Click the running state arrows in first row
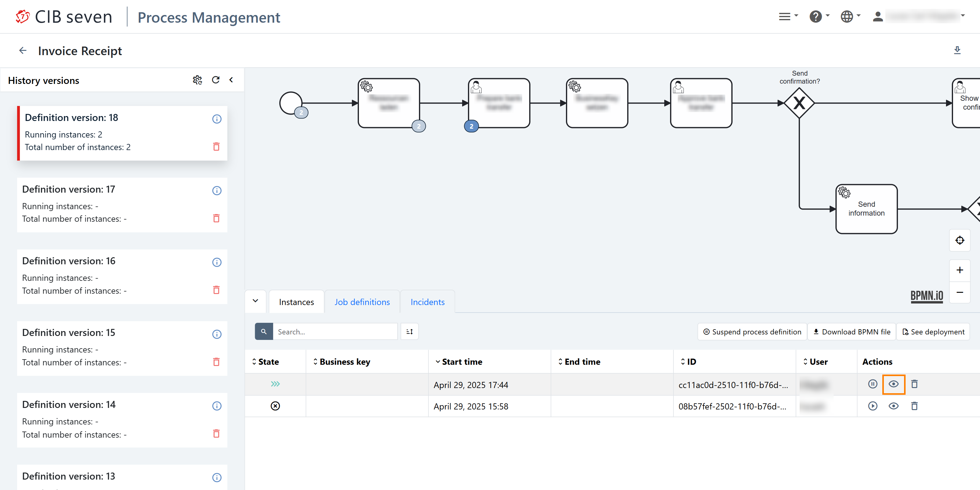Screen dimensions: 980x490 (x=275, y=384)
